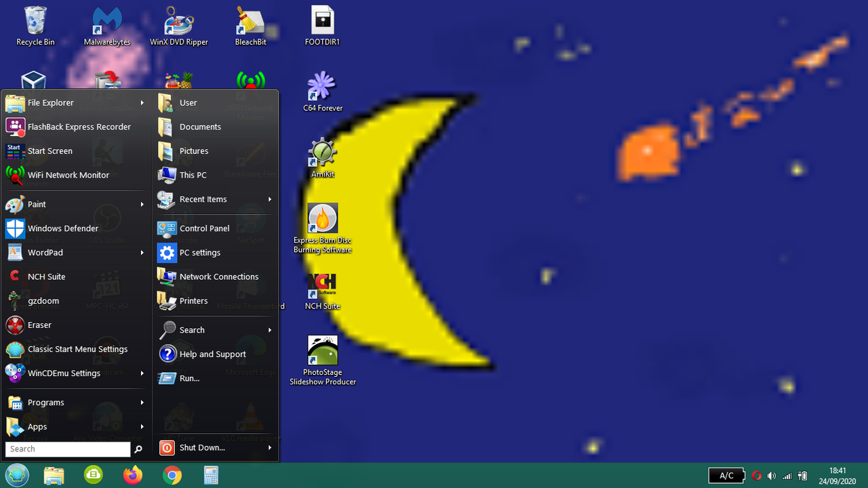Open Express Burn Disc Burning Software icon
This screenshot has width=868, height=488.
(x=323, y=228)
